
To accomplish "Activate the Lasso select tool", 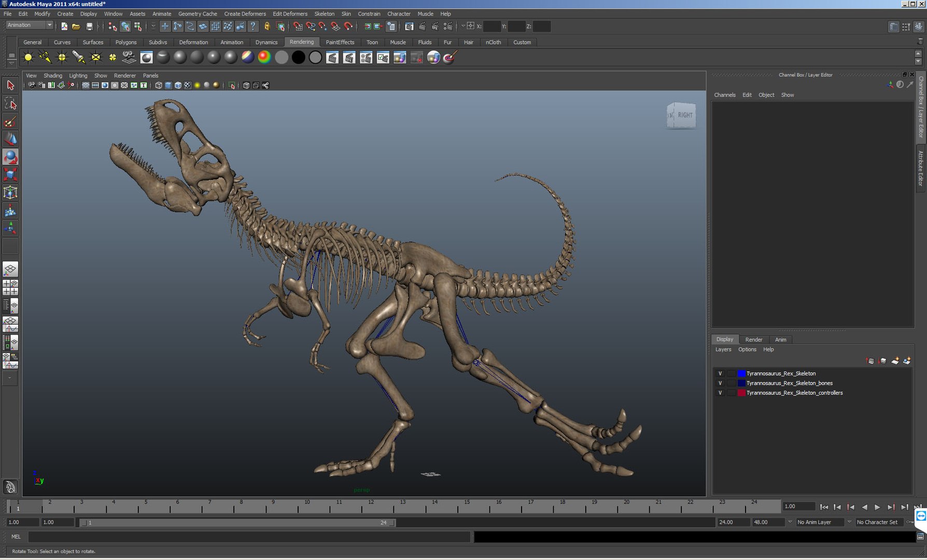I will coord(10,104).
